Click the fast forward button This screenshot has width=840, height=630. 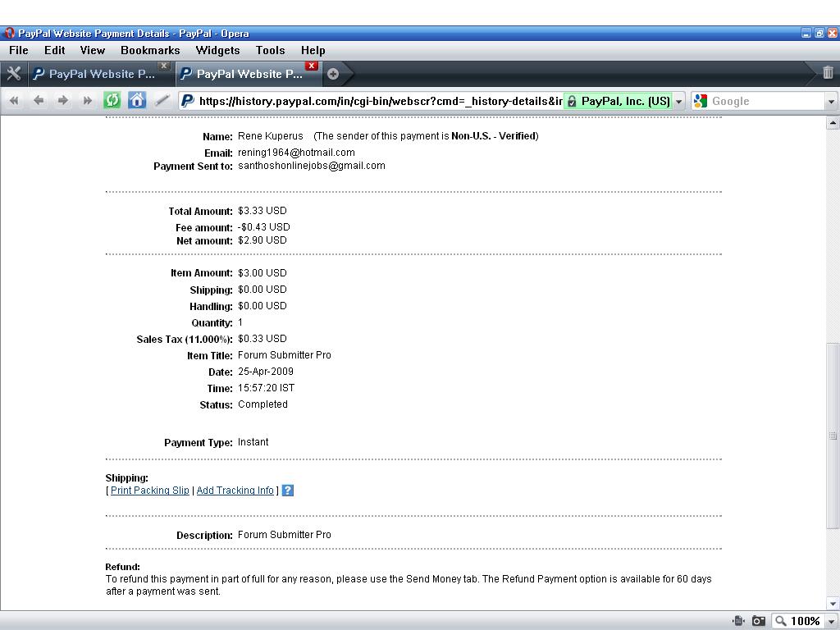pos(87,100)
